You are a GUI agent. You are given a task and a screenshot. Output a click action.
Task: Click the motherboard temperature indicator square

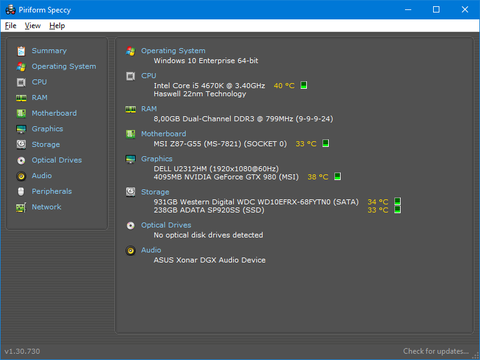(326, 143)
